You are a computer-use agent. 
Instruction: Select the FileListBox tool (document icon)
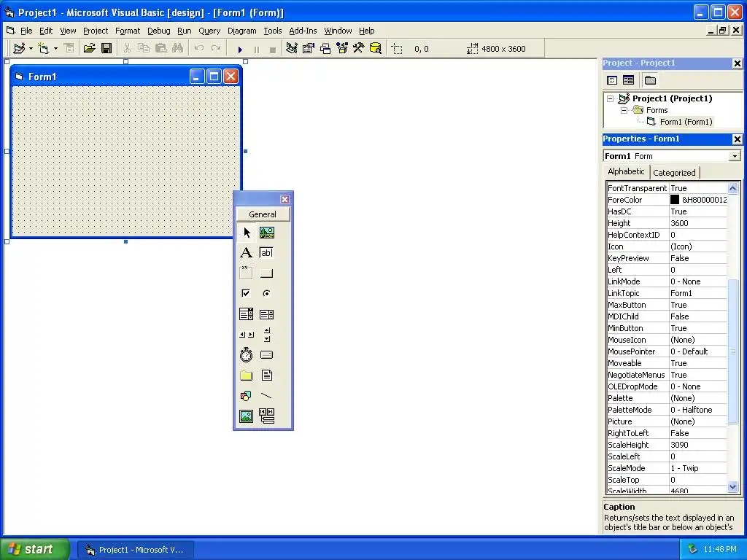point(267,376)
